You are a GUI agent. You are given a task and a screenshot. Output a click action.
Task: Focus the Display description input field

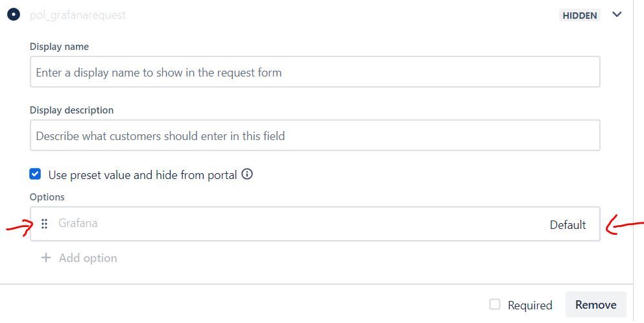(x=315, y=136)
